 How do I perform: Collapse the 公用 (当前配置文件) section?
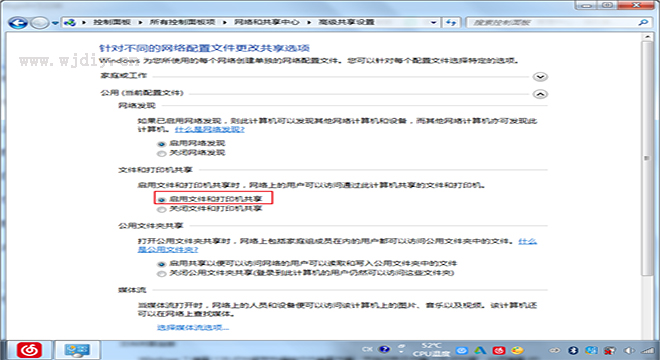tap(540, 94)
